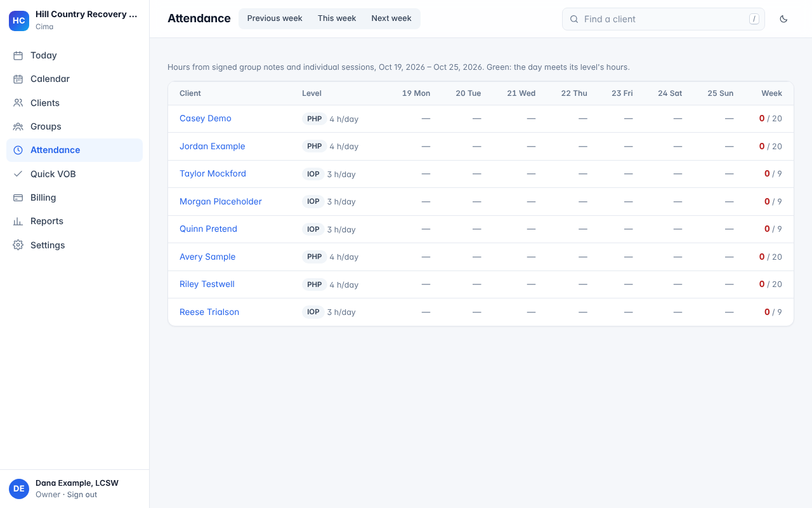Open the Today page
Screen dimensions: 812x508
click(x=74, y=55)
